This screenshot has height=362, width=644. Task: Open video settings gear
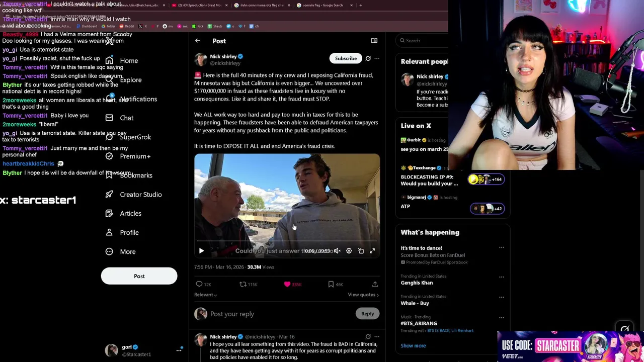(349, 251)
